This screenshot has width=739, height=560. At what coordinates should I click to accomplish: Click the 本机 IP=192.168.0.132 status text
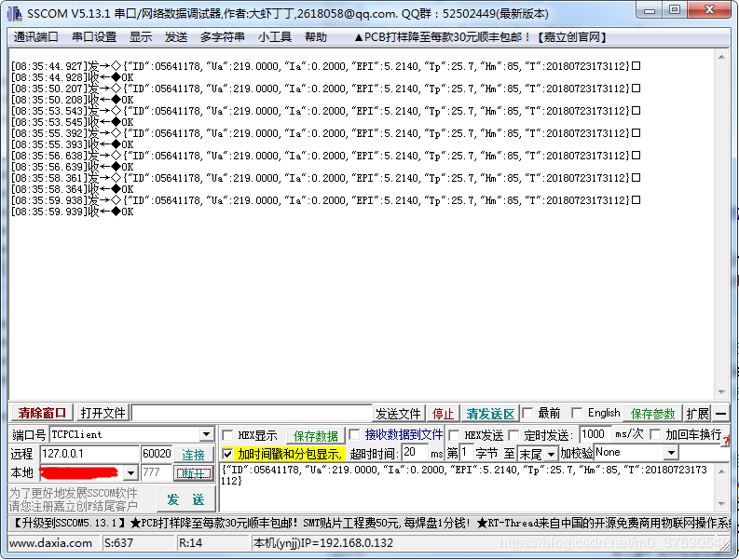(323, 543)
